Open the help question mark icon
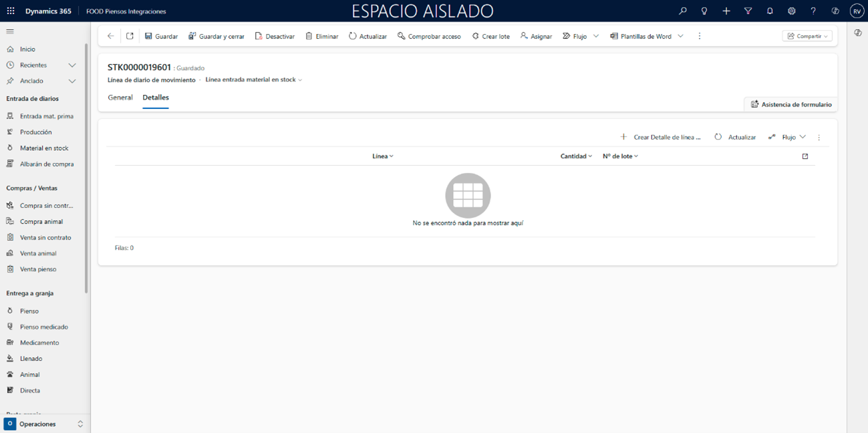This screenshot has height=433, width=868. [x=813, y=11]
